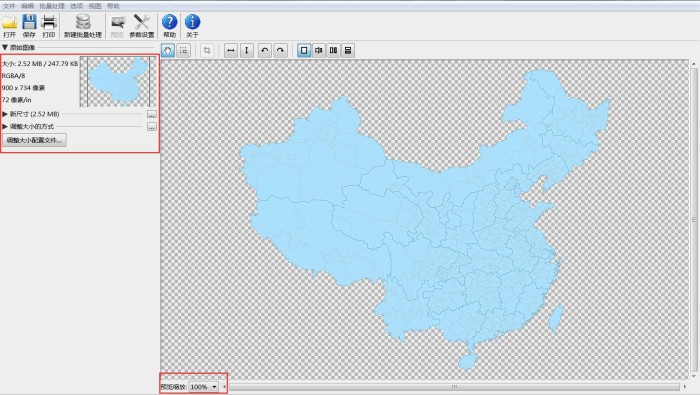Switch to stacked top-bottom view layout

(348, 50)
